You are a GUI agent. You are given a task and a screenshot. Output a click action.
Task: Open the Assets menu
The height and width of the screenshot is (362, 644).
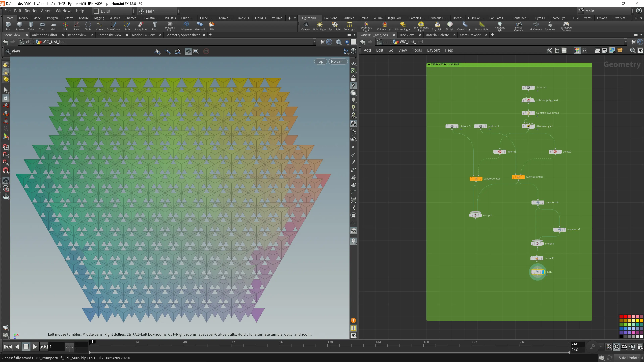(x=46, y=11)
